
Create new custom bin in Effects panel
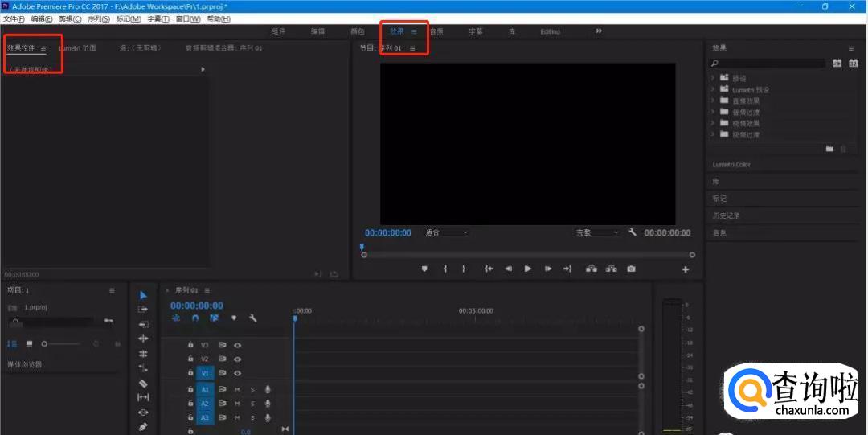829,149
